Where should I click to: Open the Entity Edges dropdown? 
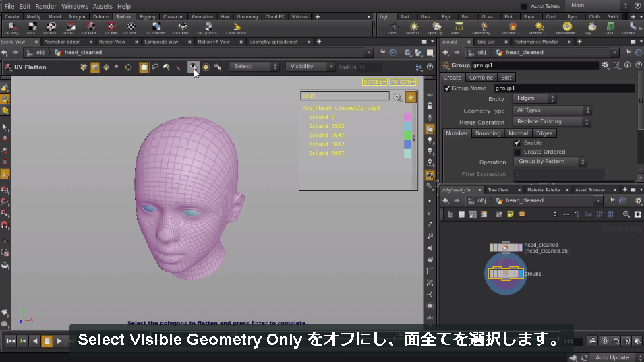click(534, 98)
